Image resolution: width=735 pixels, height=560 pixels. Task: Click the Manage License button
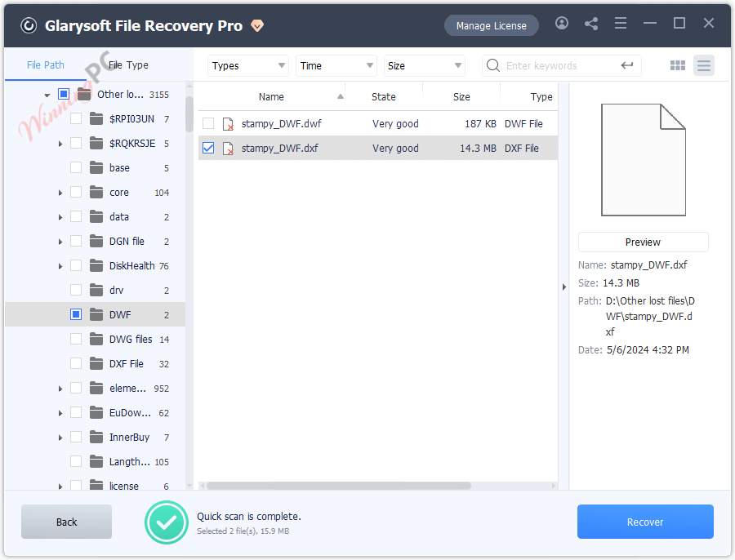click(492, 26)
